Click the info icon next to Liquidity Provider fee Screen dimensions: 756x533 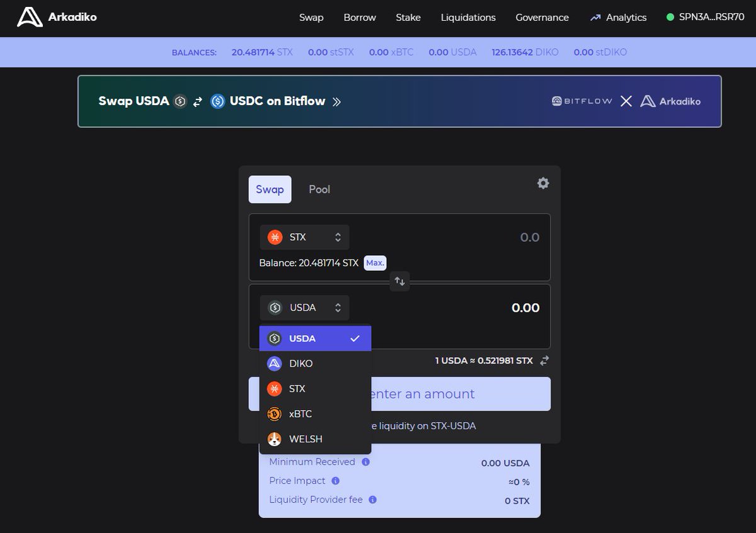(x=372, y=500)
